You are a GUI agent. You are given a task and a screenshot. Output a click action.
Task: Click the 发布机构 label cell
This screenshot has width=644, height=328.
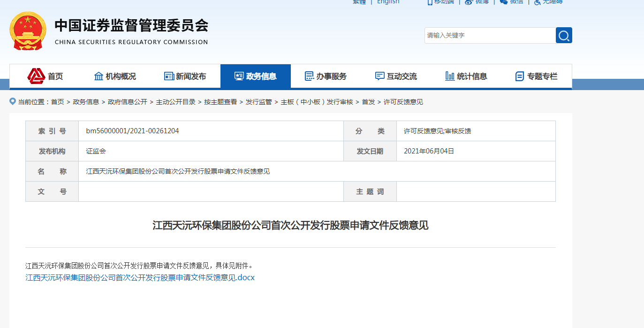[52, 151]
